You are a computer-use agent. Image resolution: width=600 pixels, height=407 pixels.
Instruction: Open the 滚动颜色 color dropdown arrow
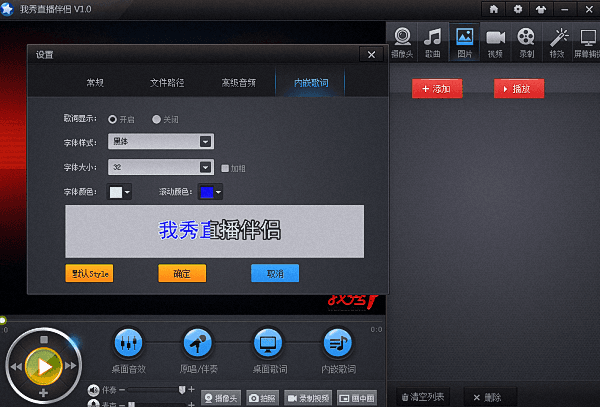point(218,192)
